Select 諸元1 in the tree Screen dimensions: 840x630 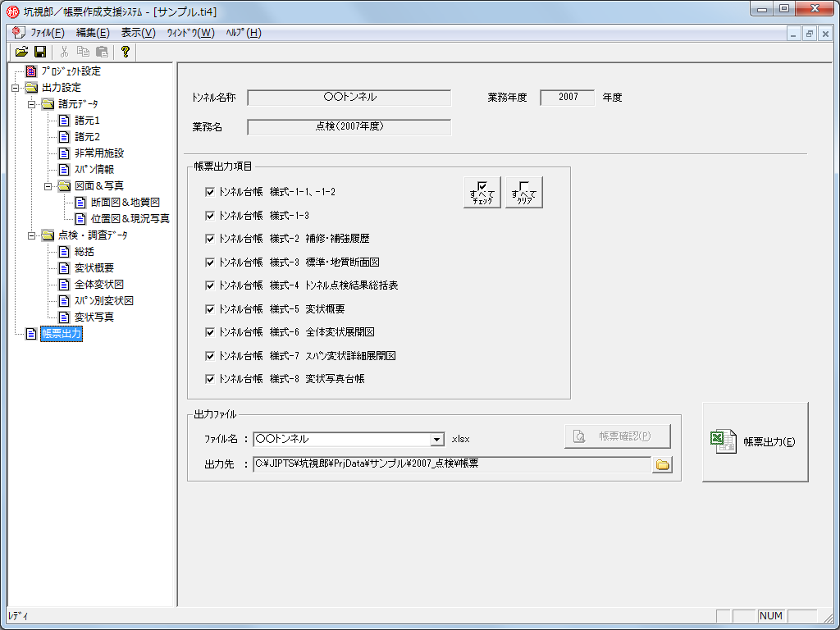click(87, 121)
